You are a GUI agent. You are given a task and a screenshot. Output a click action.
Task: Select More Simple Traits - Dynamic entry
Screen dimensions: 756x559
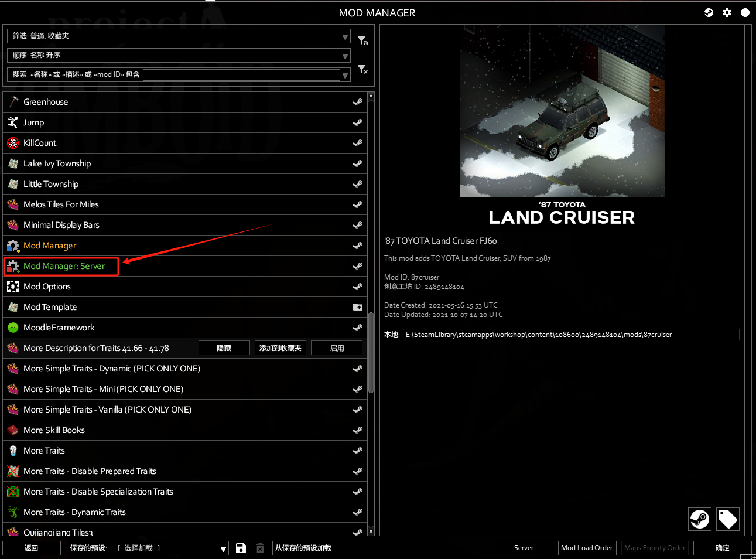(x=185, y=369)
